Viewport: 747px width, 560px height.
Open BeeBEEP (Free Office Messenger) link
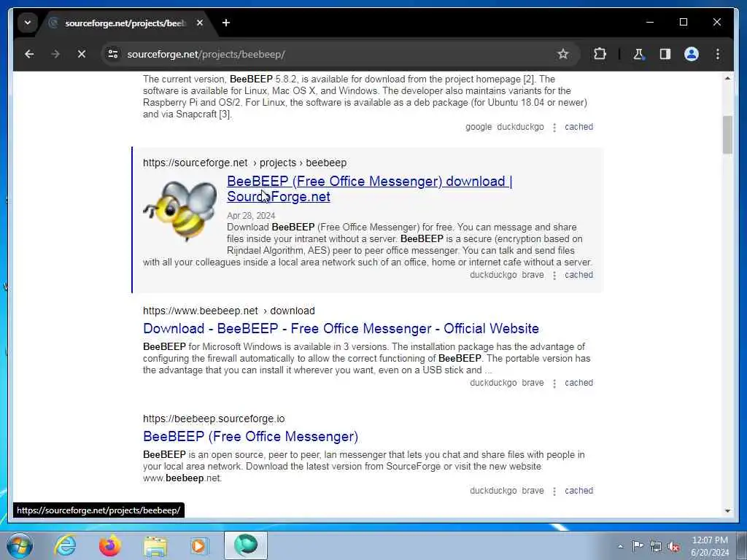[x=251, y=437]
